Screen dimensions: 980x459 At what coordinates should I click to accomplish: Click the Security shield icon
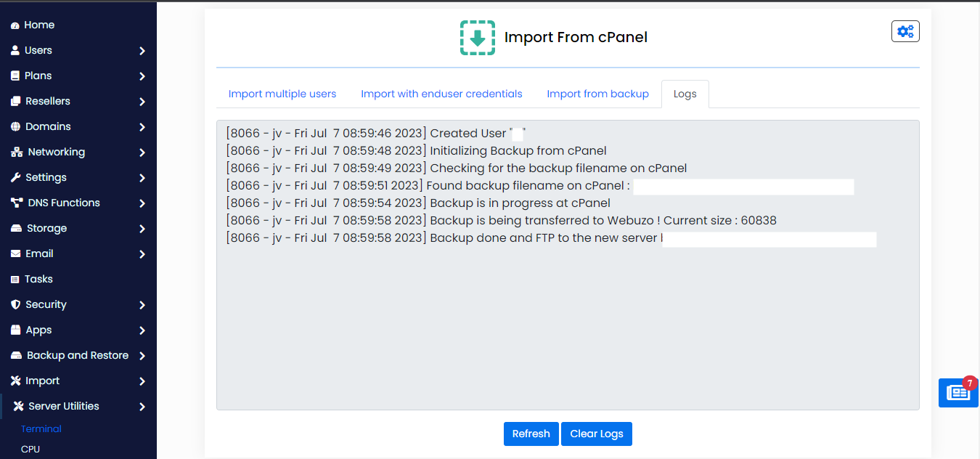click(15, 305)
